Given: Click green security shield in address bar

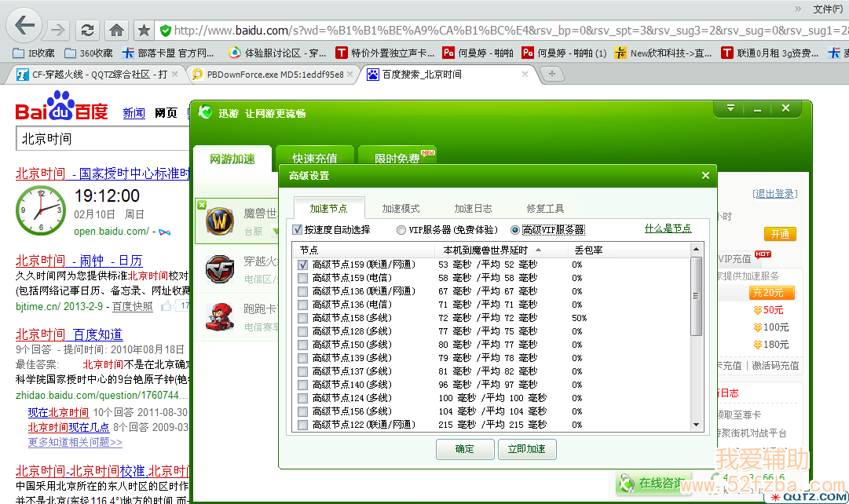Looking at the screenshot, I should (166, 31).
